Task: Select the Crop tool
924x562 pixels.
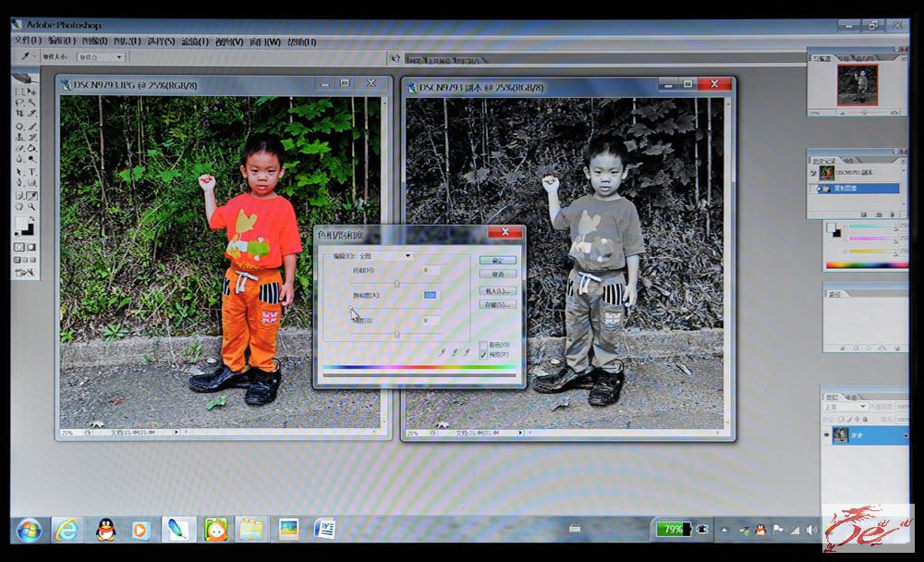Action: (x=19, y=113)
